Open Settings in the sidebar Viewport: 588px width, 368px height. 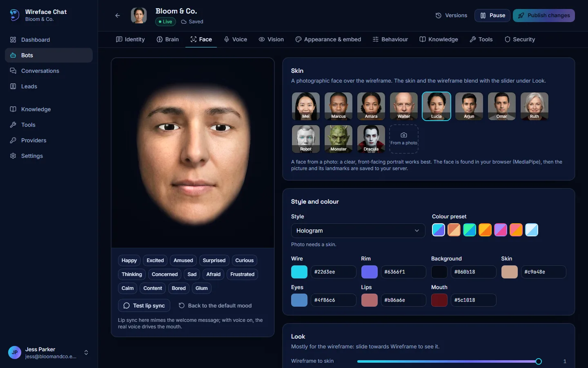pyautogui.click(x=49, y=156)
